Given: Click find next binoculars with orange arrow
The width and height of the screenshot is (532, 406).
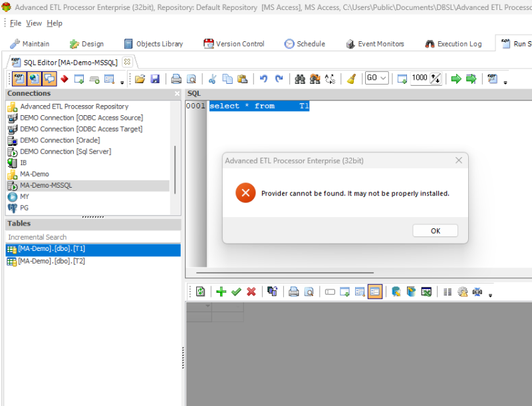Looking at the screenshot, I should click(315, 79).
